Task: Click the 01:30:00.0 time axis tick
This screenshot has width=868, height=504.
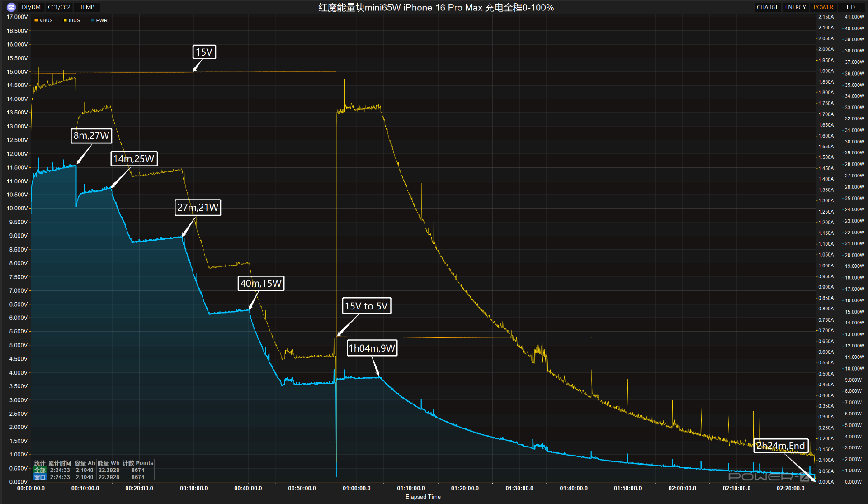Action: click(519, 488)
